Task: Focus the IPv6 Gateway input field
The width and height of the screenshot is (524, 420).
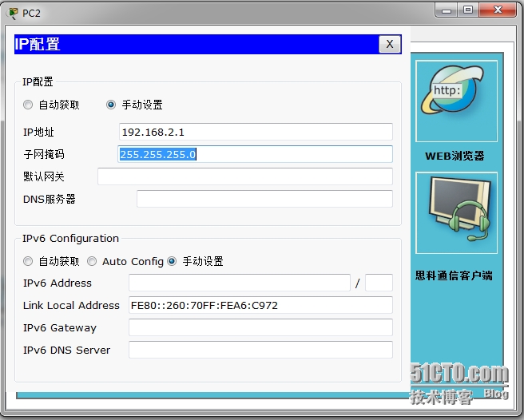Action: pyautogui.click(x=260, y=327)
